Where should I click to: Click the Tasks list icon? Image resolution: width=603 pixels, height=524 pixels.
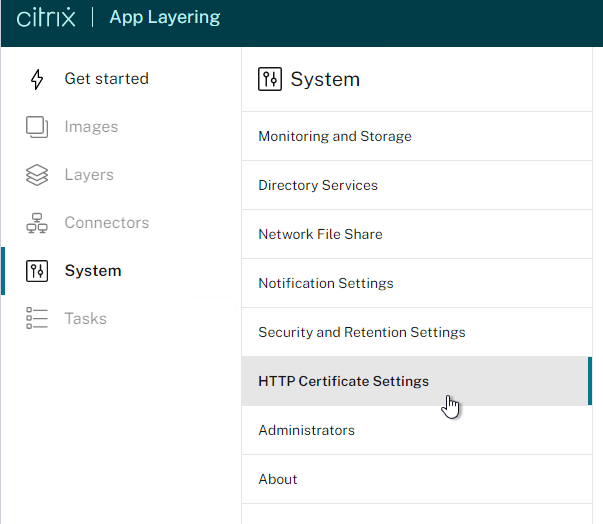pyautogui.click(x=37, y=318)
